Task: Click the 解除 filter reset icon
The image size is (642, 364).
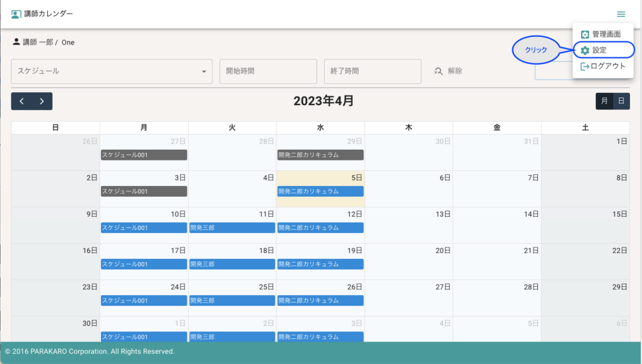Action: (439, 71)
